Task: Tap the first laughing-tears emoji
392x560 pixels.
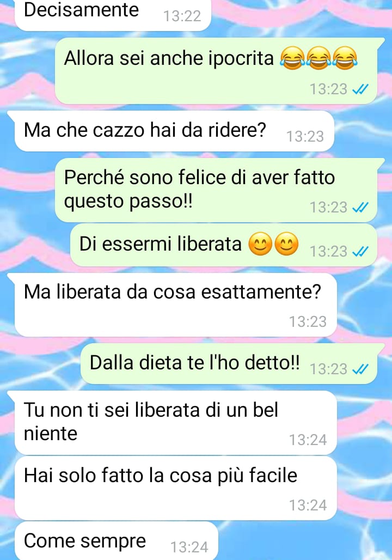Action: (292, 58)
